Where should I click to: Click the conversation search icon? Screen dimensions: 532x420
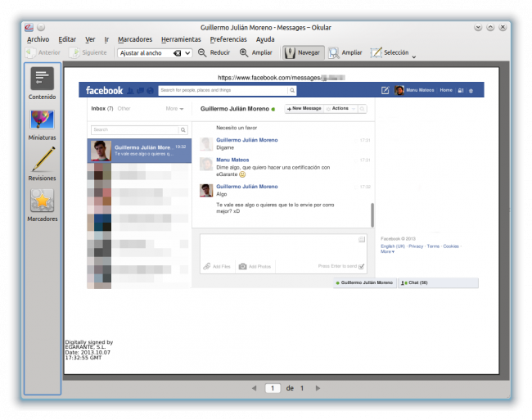pos(362,109)
